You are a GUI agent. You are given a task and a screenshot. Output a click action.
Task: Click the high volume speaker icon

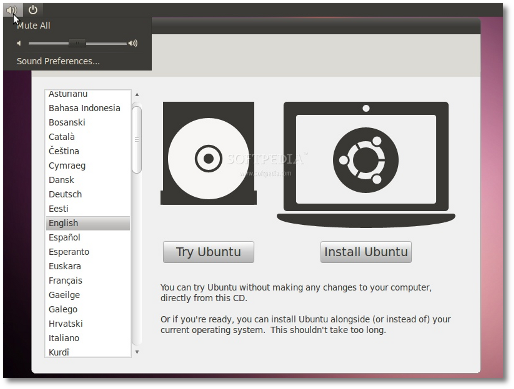pos(133,43)
